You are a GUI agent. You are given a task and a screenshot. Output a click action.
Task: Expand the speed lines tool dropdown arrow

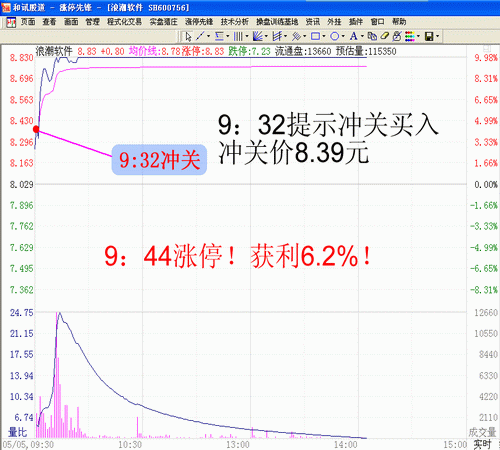coord(285,36)
